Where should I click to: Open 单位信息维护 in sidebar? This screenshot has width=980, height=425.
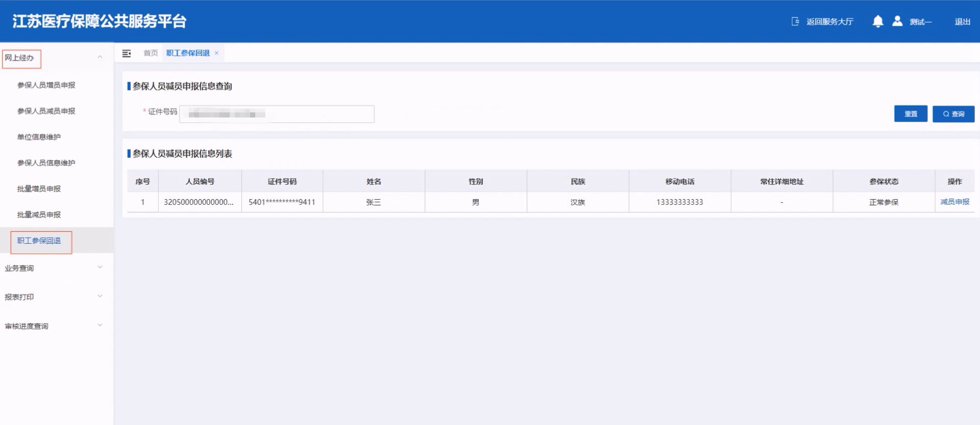[x=39, y=137]
